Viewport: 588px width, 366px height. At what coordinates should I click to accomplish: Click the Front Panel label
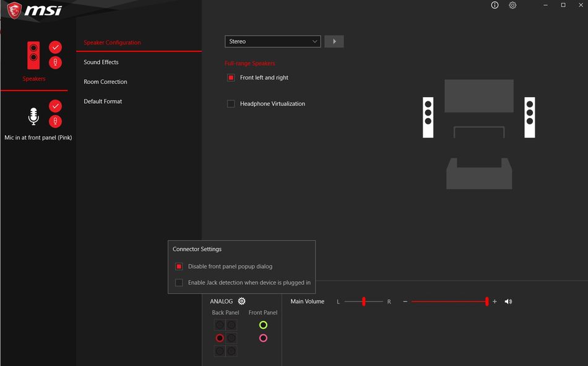[x=263, y=312]
